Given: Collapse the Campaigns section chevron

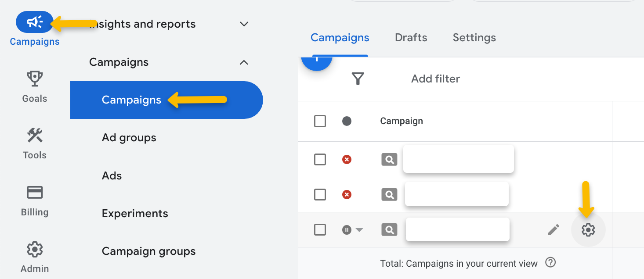Looking at the screenshot, I should pos(244,62).
